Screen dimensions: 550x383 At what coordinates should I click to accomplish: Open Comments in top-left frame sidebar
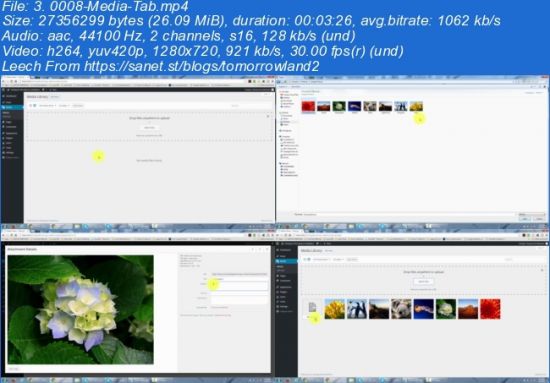[11, 127]
